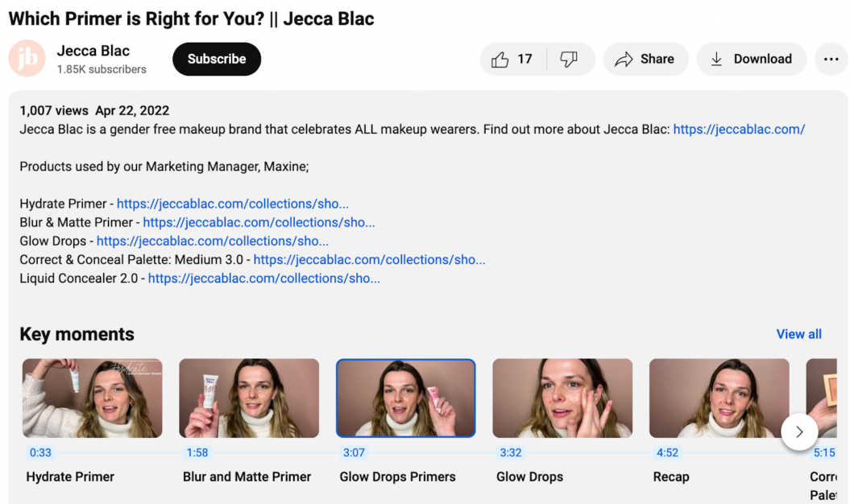Click the "Recap" chapter title
Viewport: 850px width, 504px height.
tap(671, 477)
